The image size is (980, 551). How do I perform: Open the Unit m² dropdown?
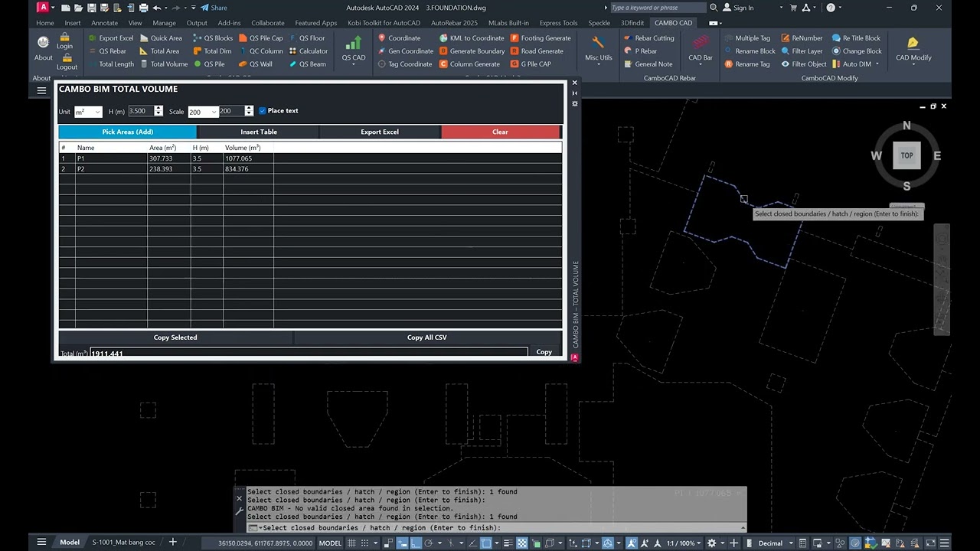pos(88,112)
